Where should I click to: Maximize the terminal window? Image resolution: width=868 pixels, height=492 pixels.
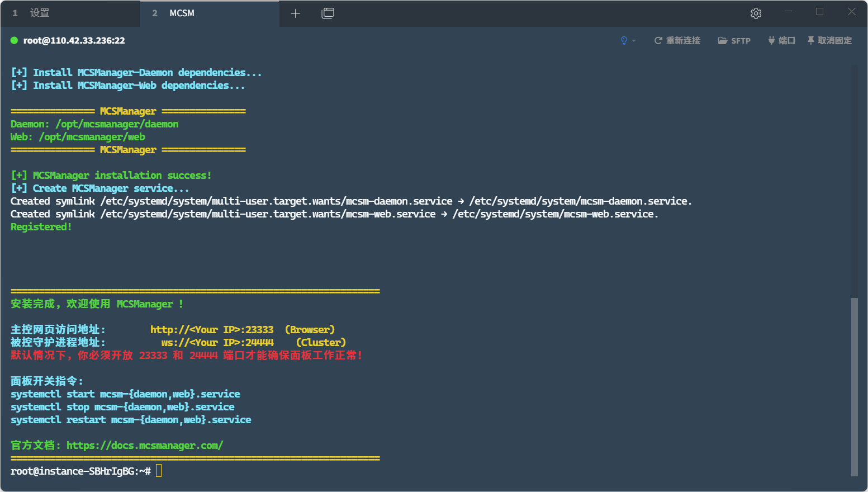tap(820, 12)
